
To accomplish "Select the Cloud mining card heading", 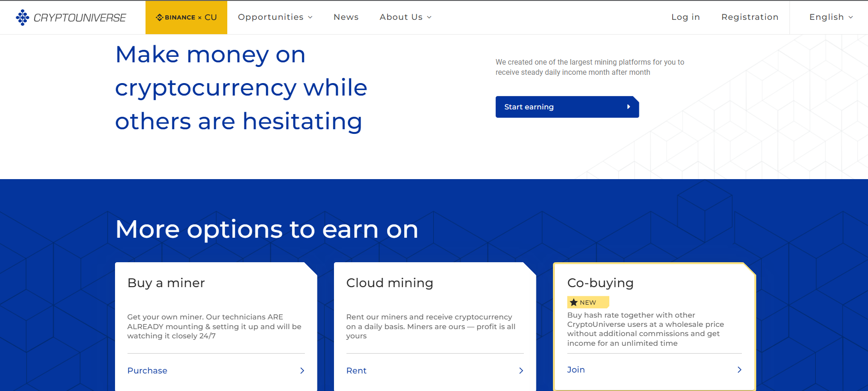I will pyautogui.click(x=389, y=283).
